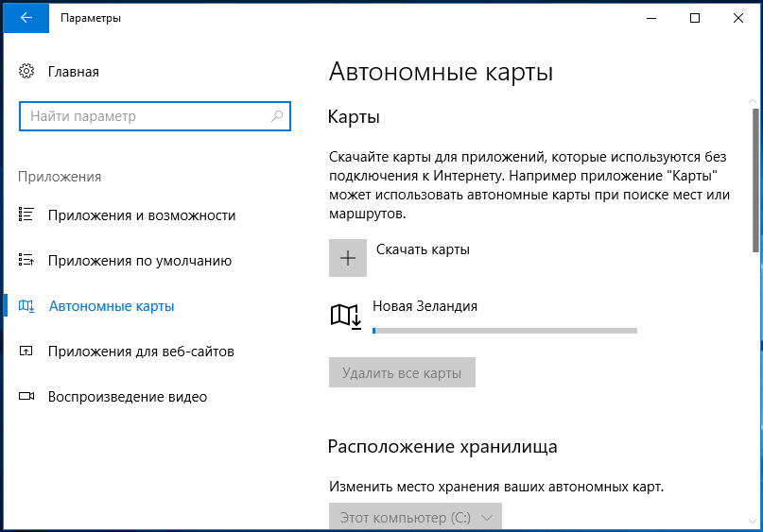
Task: Click the Новая Зеландия map name
Action: point(425,306)
